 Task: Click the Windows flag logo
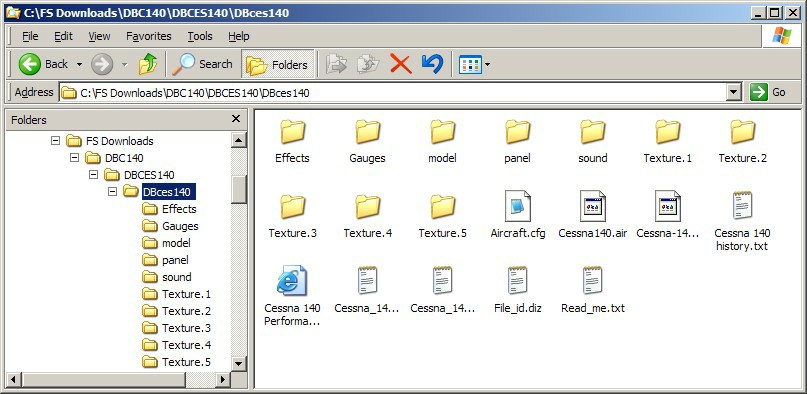pyautogui.click(x=781, y=36)
